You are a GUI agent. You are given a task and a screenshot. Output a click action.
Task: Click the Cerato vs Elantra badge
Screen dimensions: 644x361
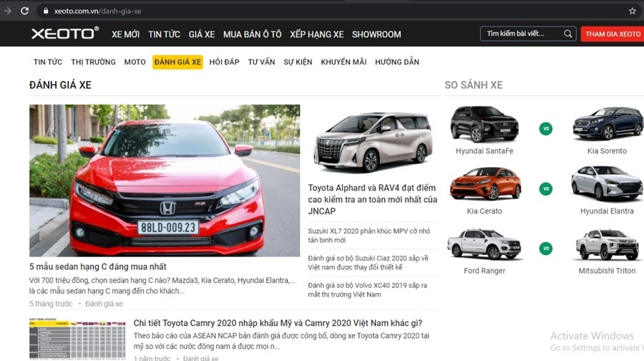point(546,189)
